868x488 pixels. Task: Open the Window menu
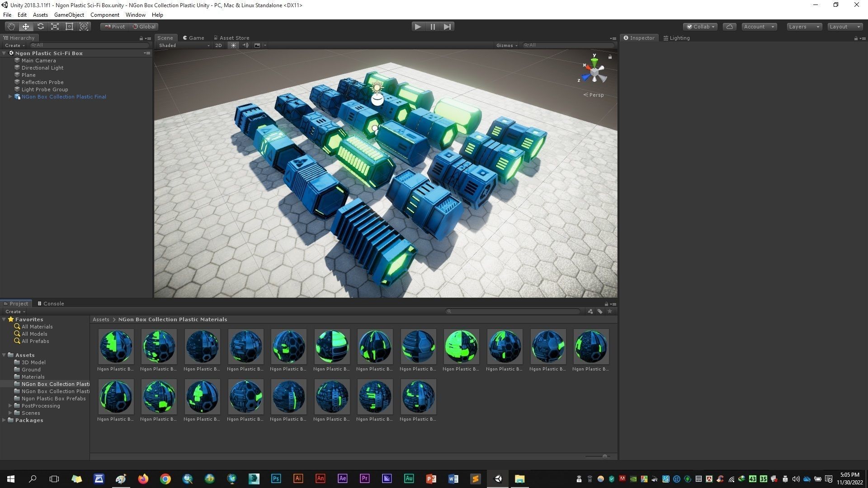pyautogui.click(x=135, y=15)
